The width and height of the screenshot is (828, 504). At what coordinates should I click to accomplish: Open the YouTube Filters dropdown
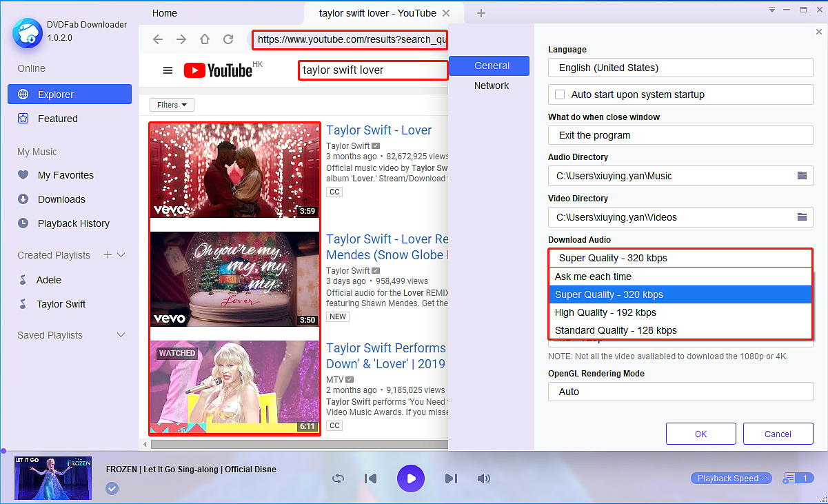coord(172,105)
